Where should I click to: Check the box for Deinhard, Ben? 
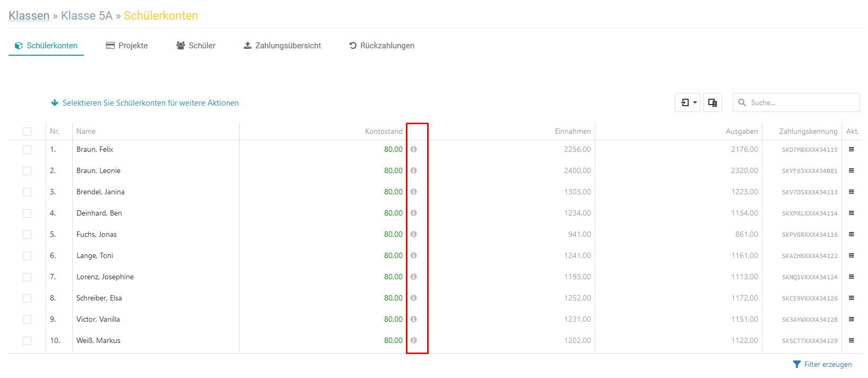click(27, 213)
